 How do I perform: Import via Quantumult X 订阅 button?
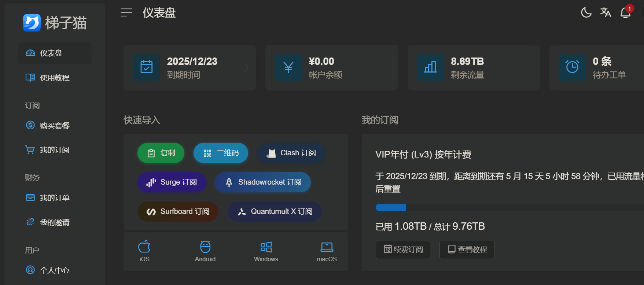(x=275, y=211)
